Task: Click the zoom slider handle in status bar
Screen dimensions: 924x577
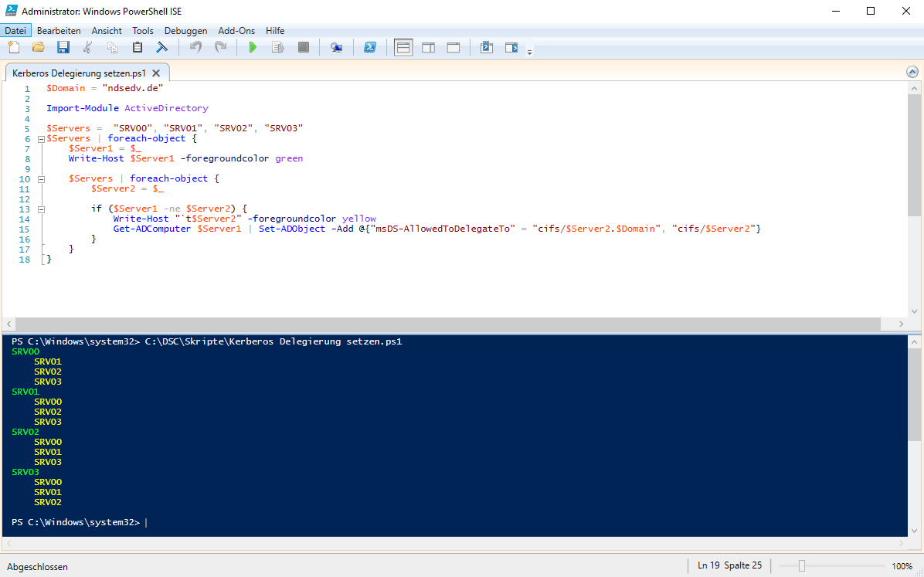Action: point(802,566)
